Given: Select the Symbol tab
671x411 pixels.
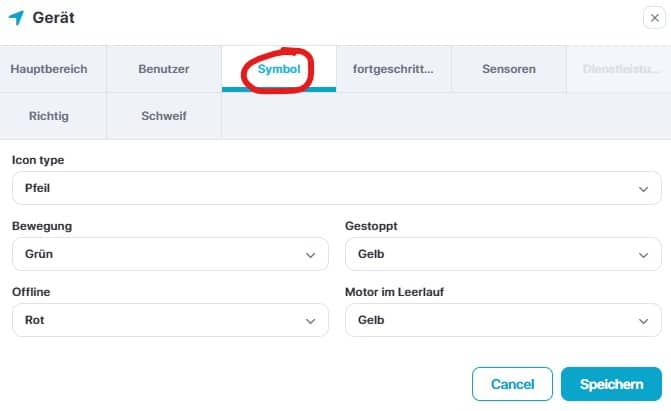Looking at the screenshot, I should pos(279,69).
